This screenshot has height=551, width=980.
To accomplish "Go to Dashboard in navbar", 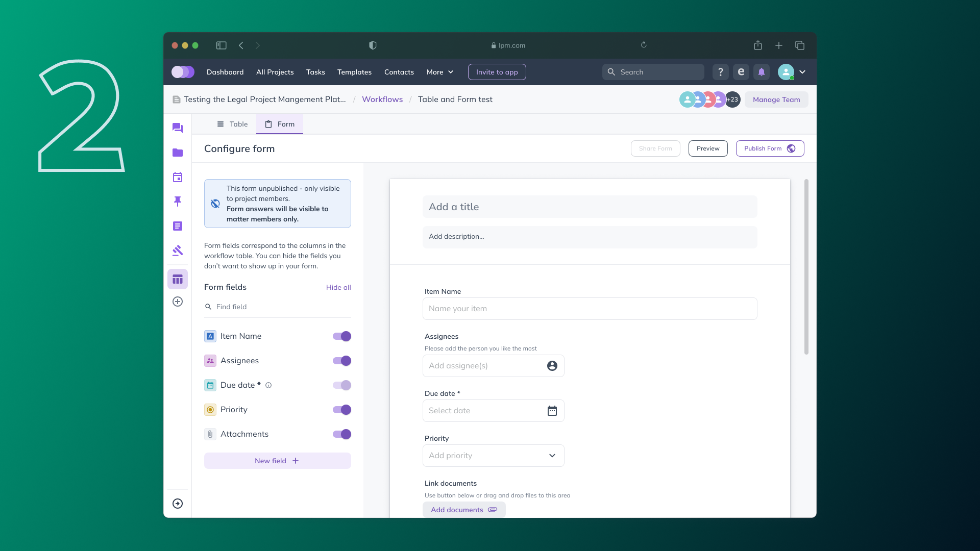I will (225, 72).
